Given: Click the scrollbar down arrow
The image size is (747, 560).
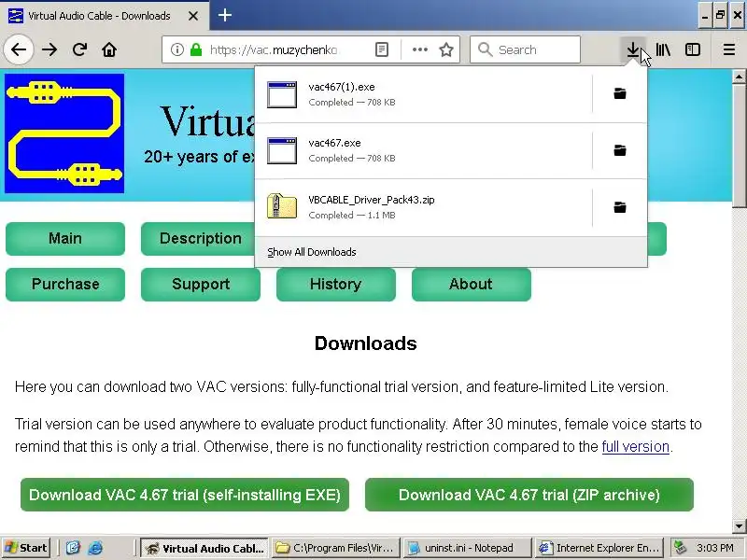Looking at the screenshot, I should click(739, 525).
